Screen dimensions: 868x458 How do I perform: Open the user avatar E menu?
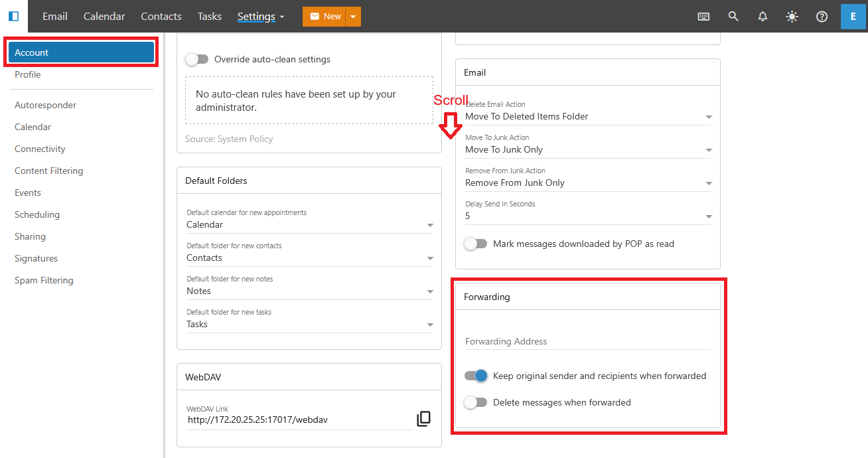[x=853, y=17]
